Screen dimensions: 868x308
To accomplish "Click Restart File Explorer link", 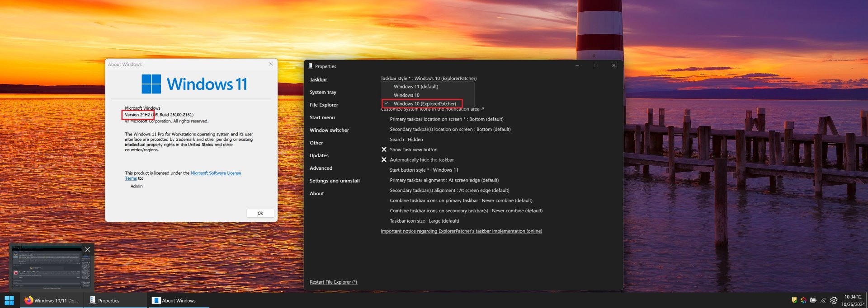I will [x=333, y=282].
